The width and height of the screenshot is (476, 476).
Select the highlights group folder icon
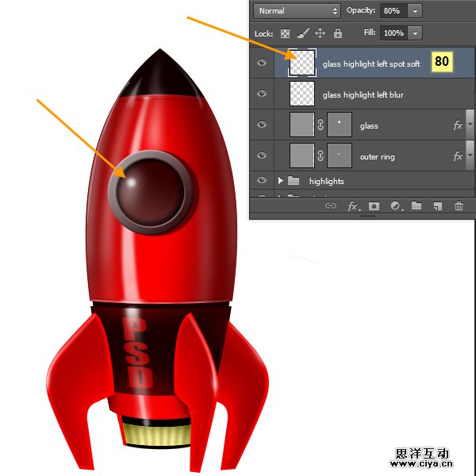(x=294, y=181)
